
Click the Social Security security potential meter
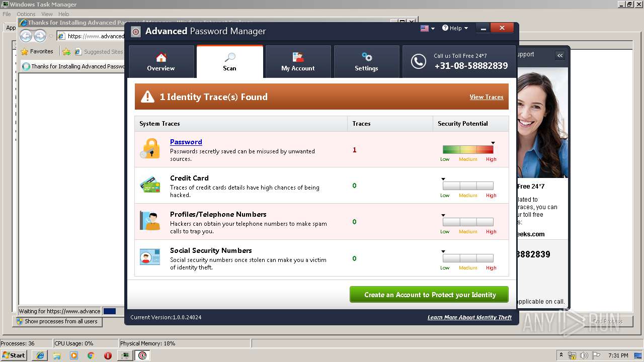point(468,258)
